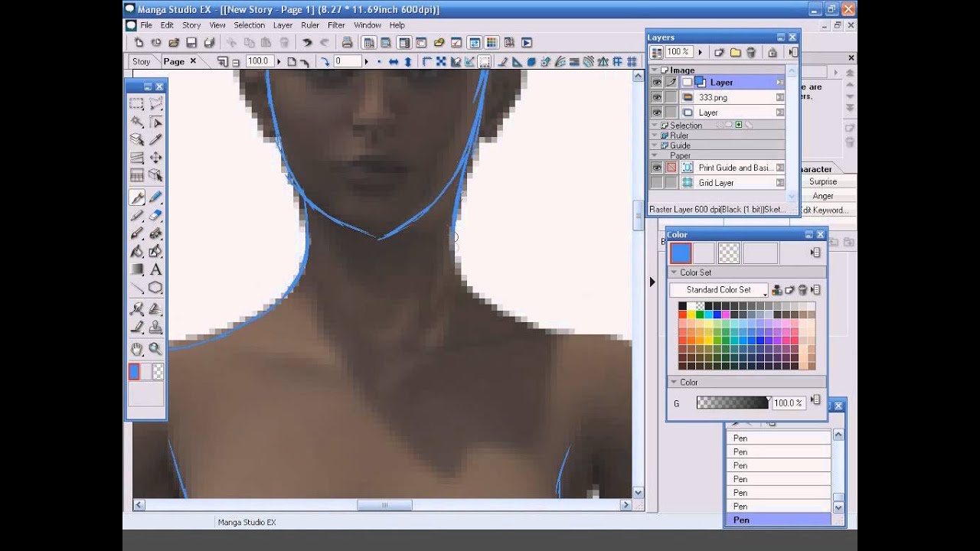The height and width of the screenshot is (551, 980).
Task: Collapse the Color Set section
Action: coord(675,272)
